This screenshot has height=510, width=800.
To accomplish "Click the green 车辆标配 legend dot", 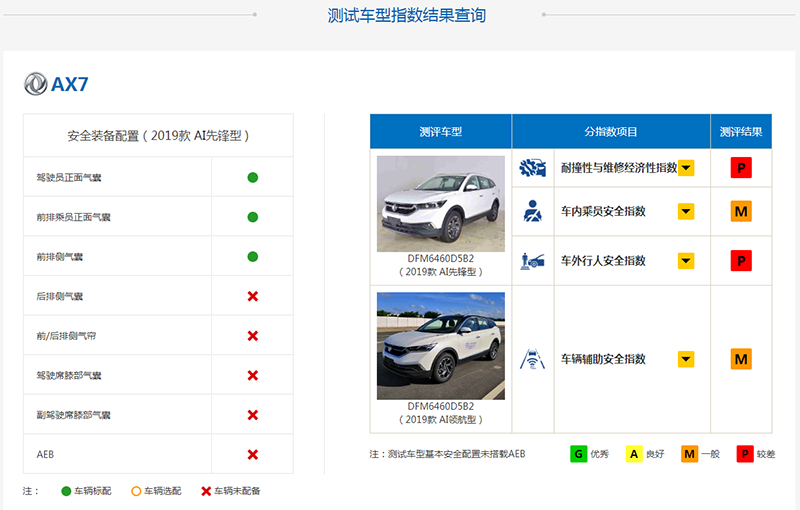I will tap(66, 491).
